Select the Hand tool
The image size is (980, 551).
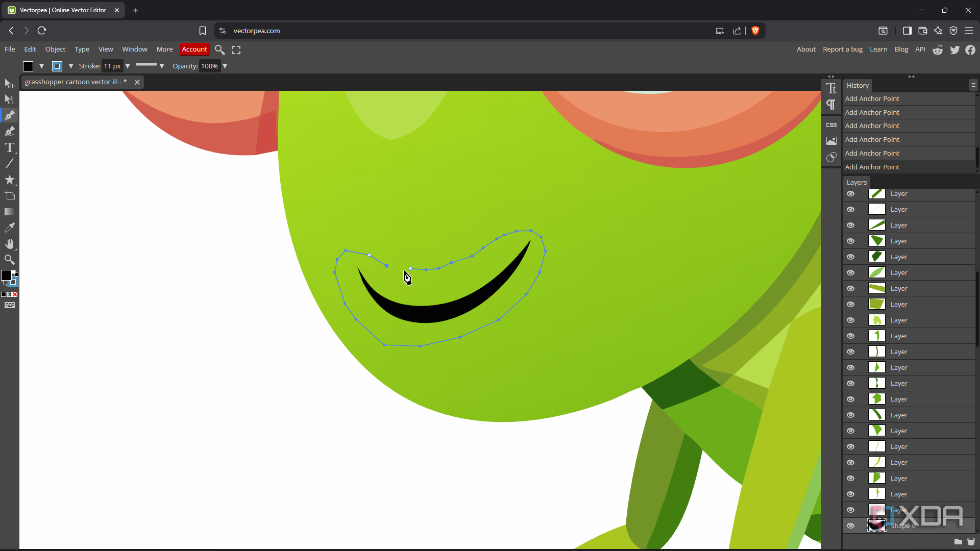coord(9,244)
